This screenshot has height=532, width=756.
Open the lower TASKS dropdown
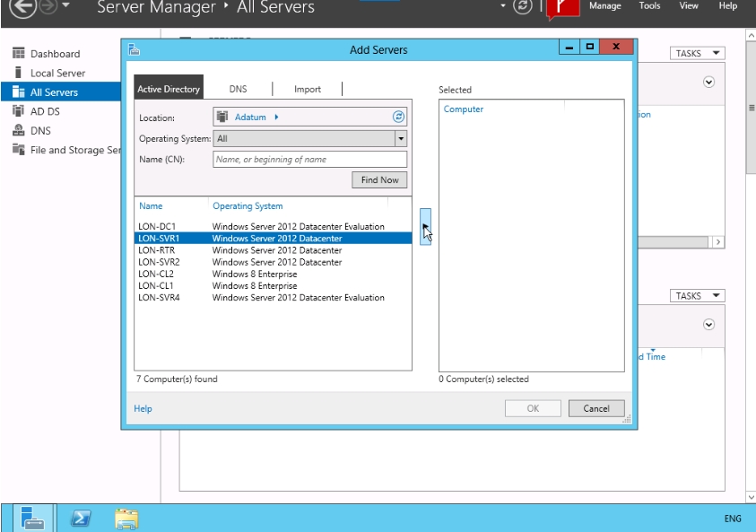point(697,296)
